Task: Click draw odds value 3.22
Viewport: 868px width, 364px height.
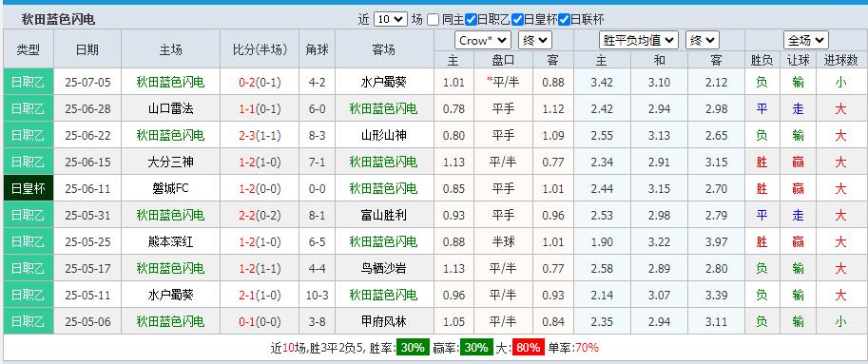Action: [x=659, y=241]
